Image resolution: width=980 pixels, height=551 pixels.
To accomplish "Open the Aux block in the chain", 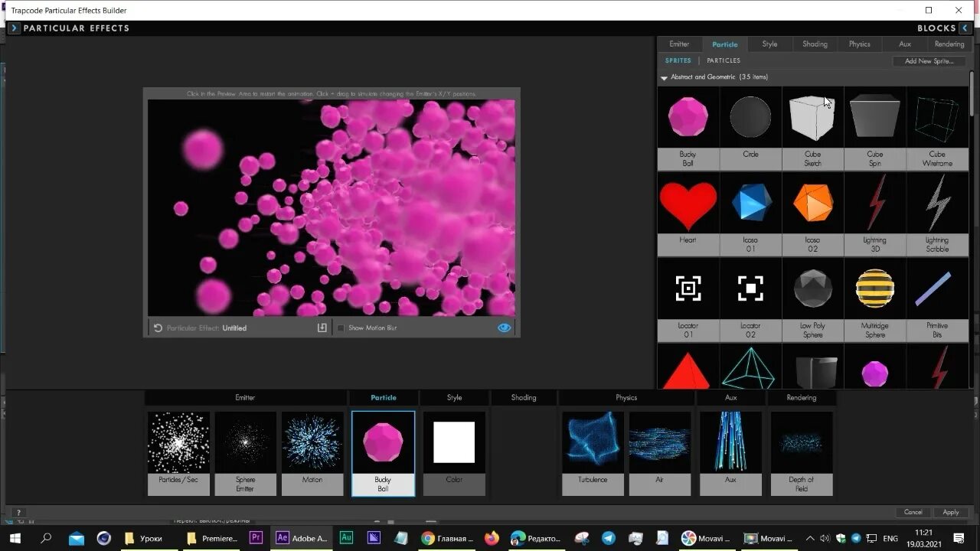I will pyautogui.click(x=730, y=453).
